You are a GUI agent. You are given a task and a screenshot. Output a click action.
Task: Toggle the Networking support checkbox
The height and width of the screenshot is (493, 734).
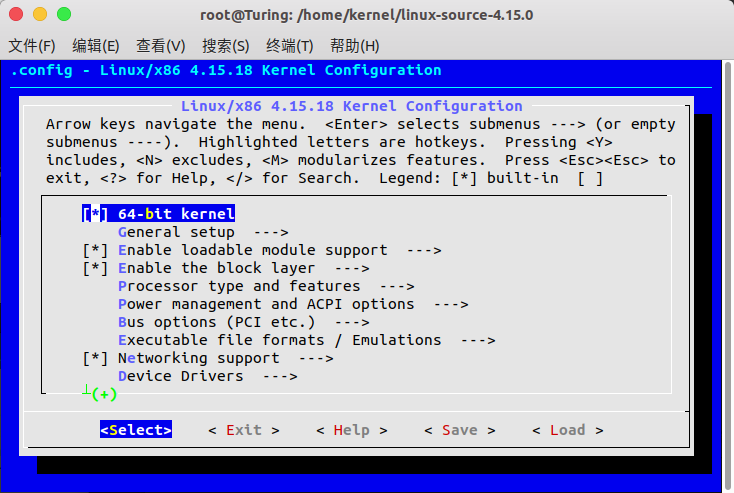point(95,358)
